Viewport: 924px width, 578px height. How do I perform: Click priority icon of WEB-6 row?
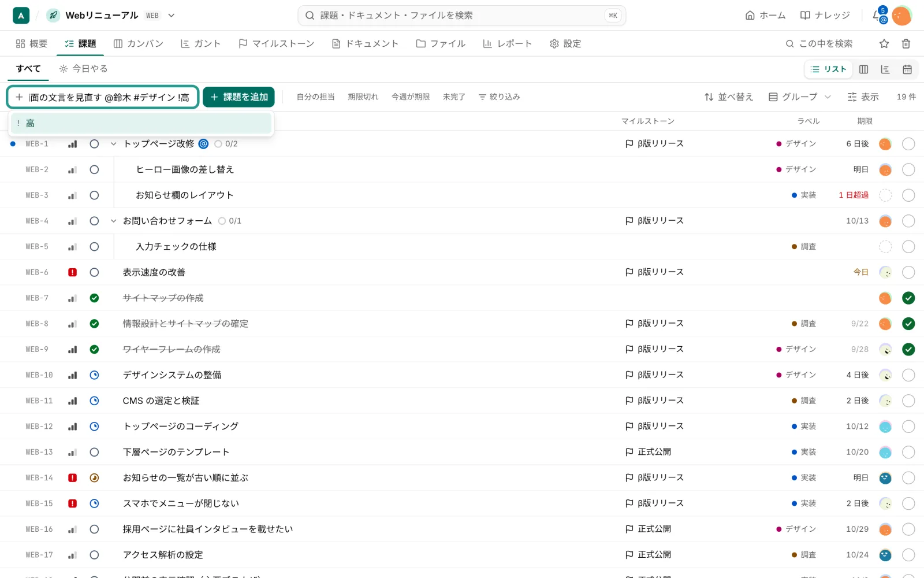pos(73,272)
